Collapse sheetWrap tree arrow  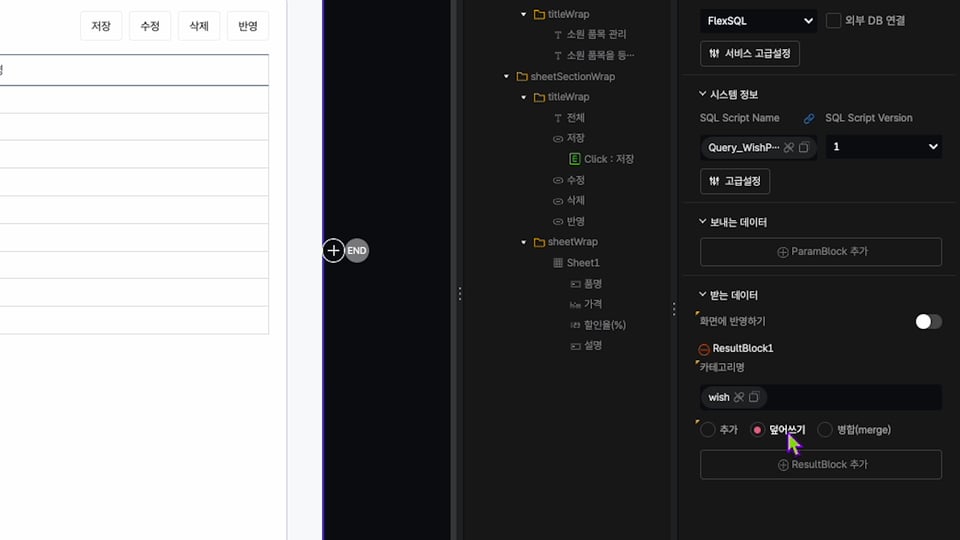pos(523,242)
